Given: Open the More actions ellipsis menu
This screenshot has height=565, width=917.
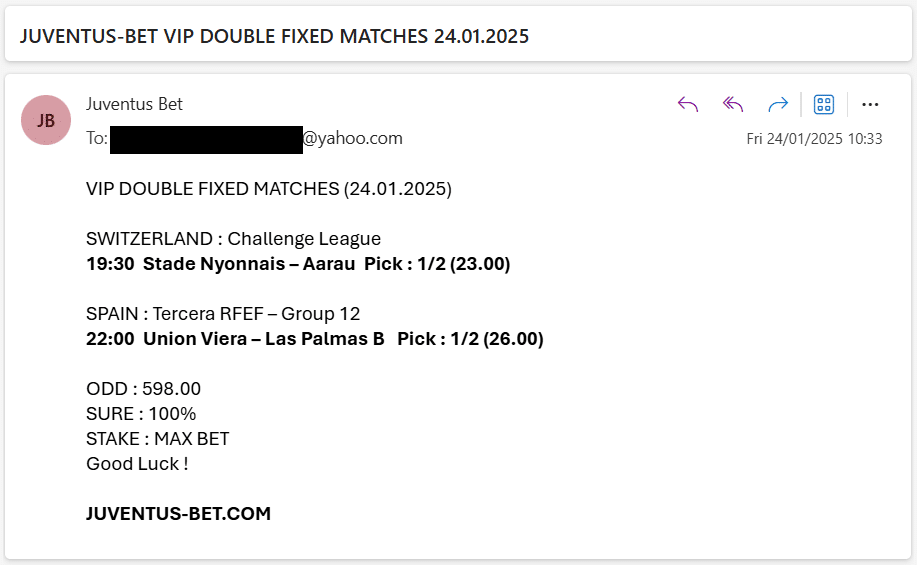Looking at the screenshot, I should (870, 105).
